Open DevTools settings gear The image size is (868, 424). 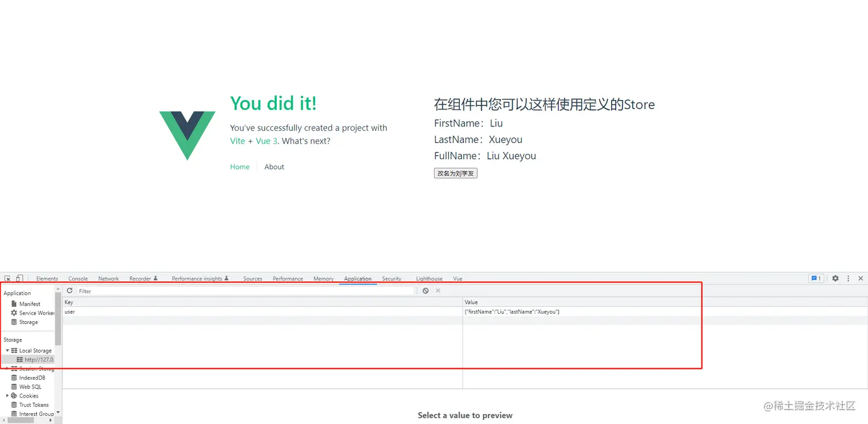[x=835, y=279]
